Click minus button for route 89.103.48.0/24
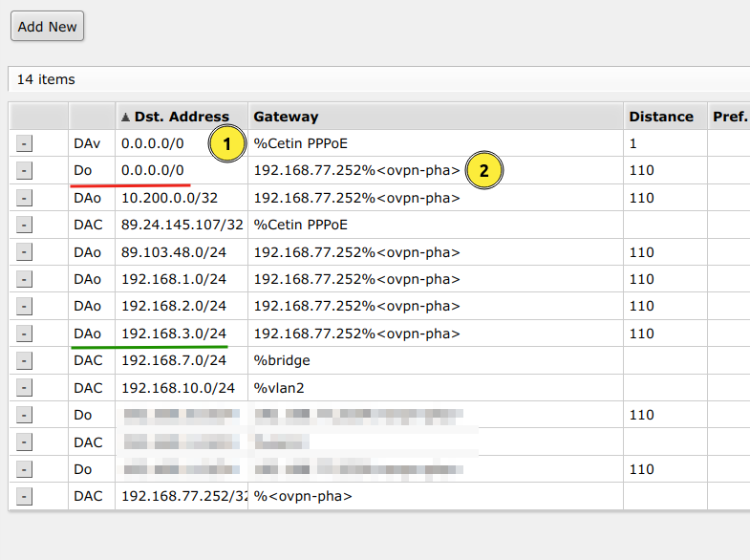The height and width of the screenshot is (560, 750). tap(24, 252)
